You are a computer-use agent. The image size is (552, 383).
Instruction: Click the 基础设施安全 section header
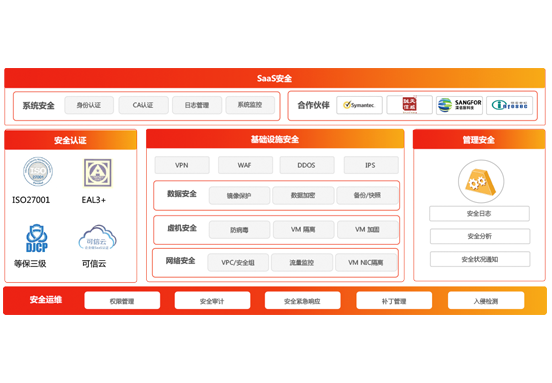click(275, 139)
